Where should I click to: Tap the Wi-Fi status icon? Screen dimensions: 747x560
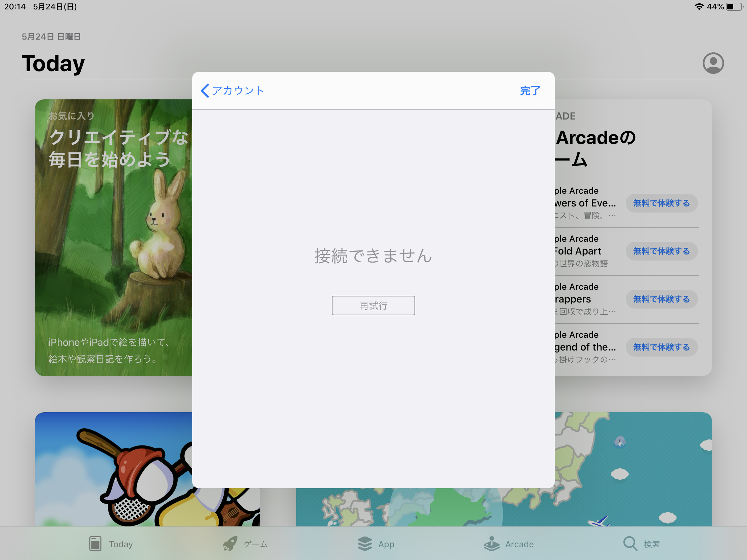[699, 7]
